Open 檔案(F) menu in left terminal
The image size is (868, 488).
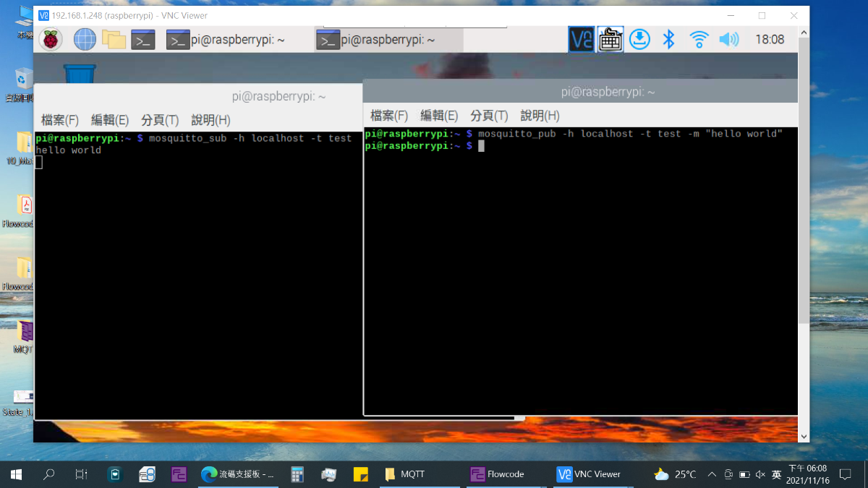59,120
